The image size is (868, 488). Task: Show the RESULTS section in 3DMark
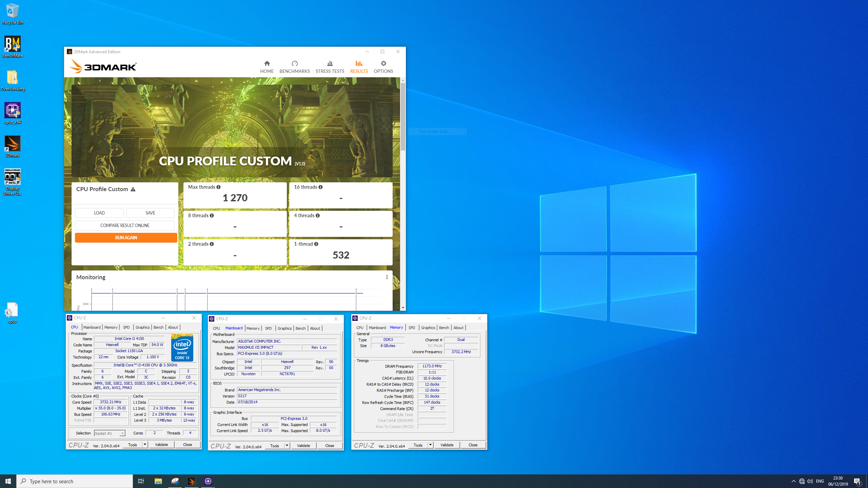[359, 67]
